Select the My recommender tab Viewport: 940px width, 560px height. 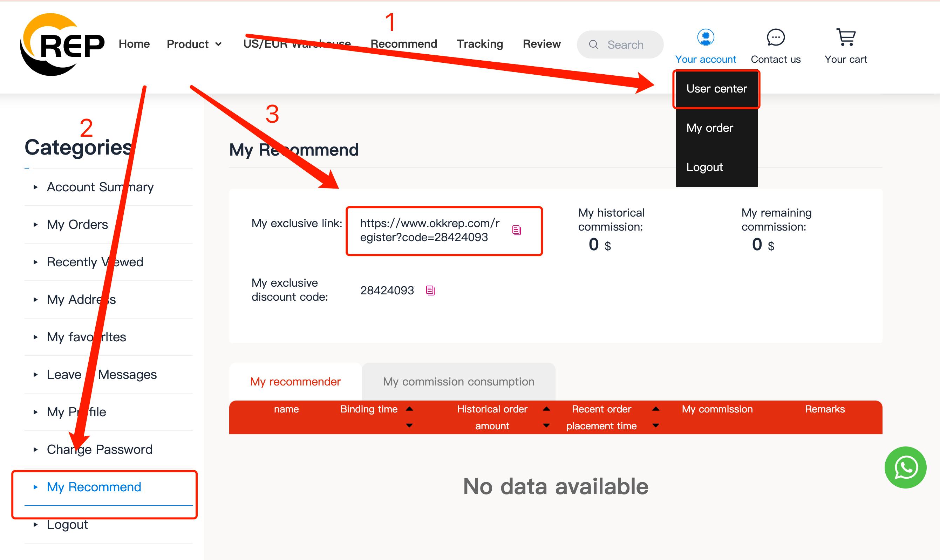tap(295, 382)
